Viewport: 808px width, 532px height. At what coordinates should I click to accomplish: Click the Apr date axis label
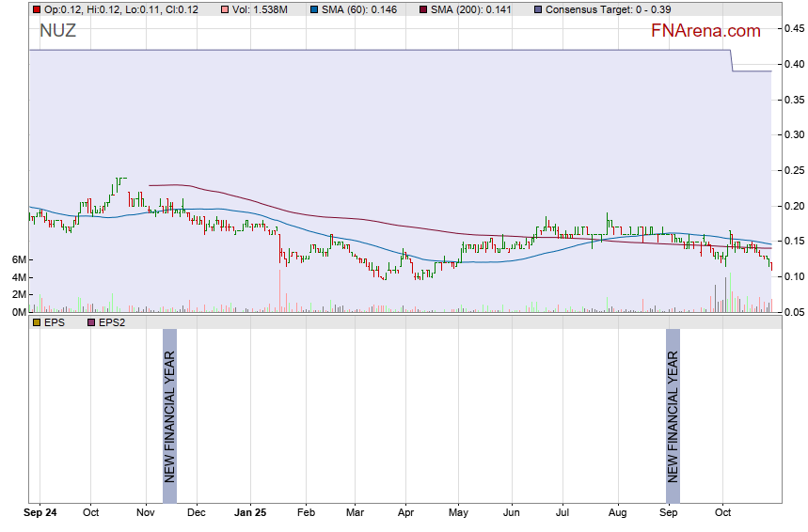[406, 513]
